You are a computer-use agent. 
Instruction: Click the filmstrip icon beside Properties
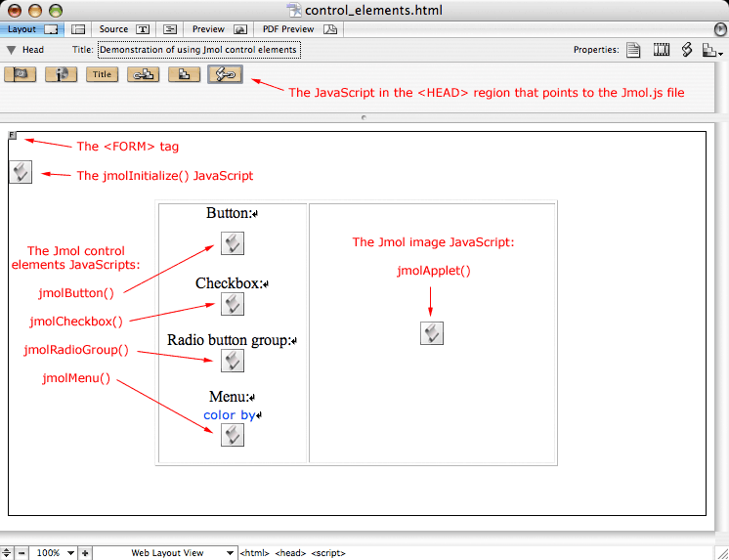pos(662,50)
